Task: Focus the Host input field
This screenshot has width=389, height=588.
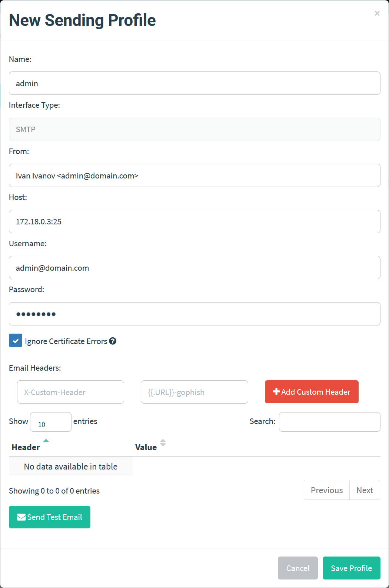Action: pyautogui.click(x=194, y=221)
